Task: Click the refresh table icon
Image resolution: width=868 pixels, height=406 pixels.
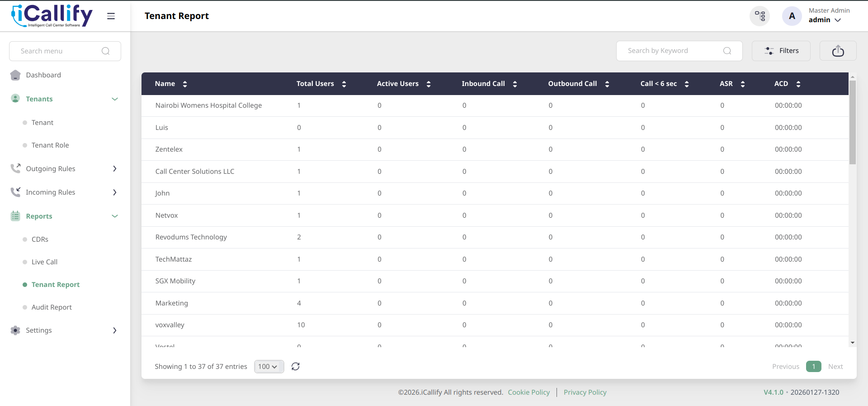Action: [296, 367]
